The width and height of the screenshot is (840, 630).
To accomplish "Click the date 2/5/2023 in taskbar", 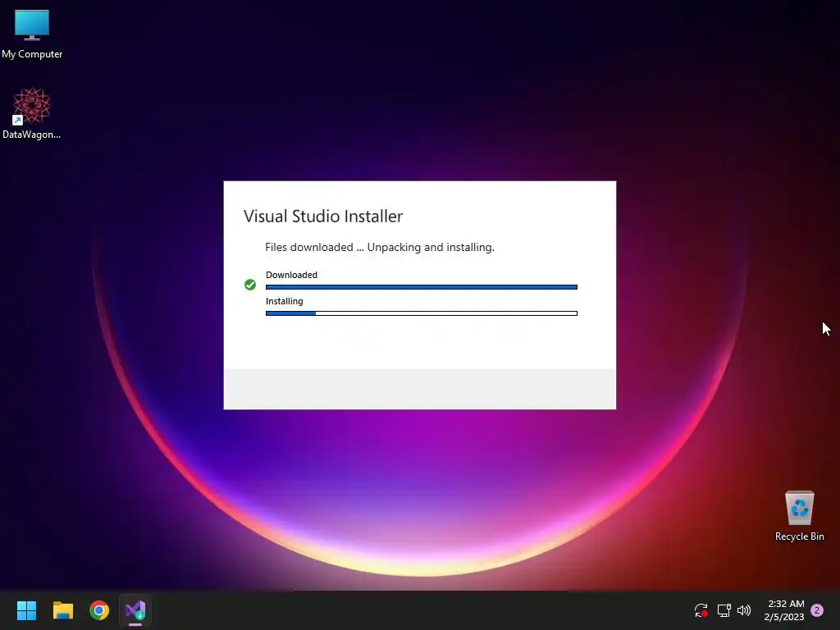I will pyautogui.click(x=784, y=617).
